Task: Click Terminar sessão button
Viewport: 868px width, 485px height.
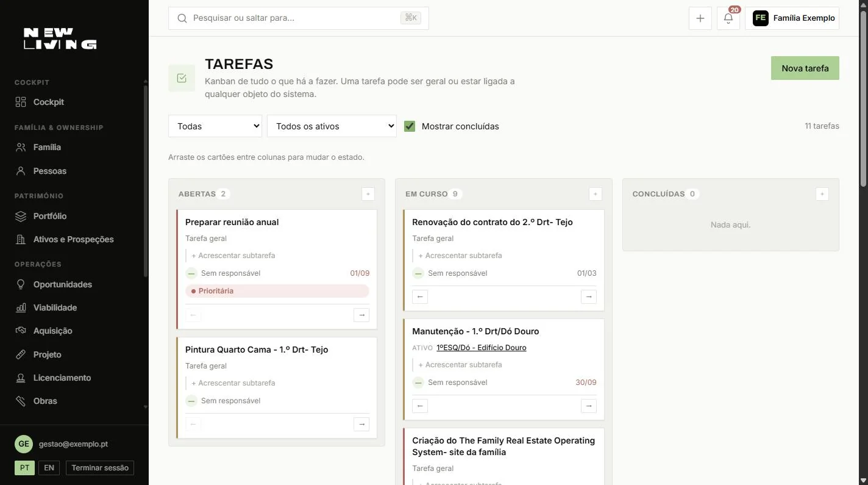Action: 100,468
